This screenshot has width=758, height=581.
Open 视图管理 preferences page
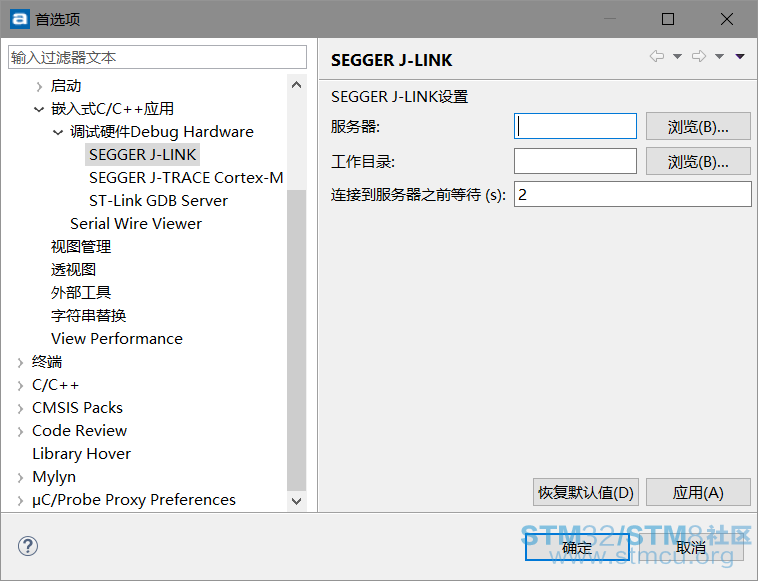[81, 247]
